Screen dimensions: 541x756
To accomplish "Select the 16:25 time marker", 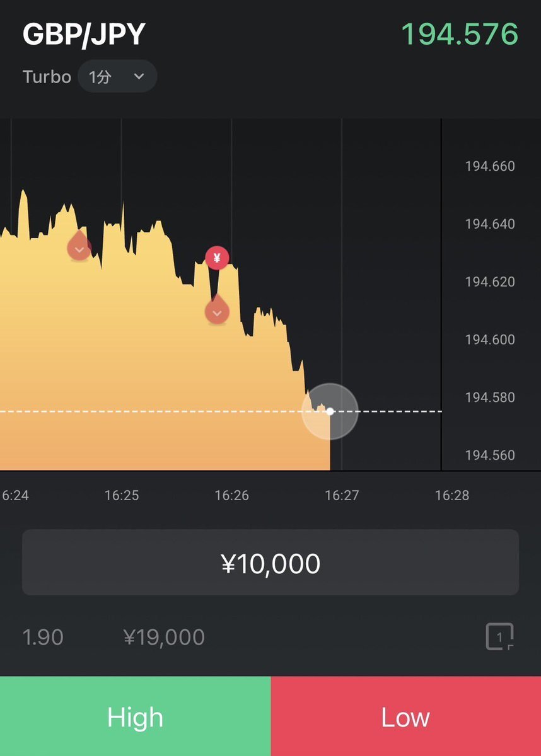I will click(x=122, y=495).
